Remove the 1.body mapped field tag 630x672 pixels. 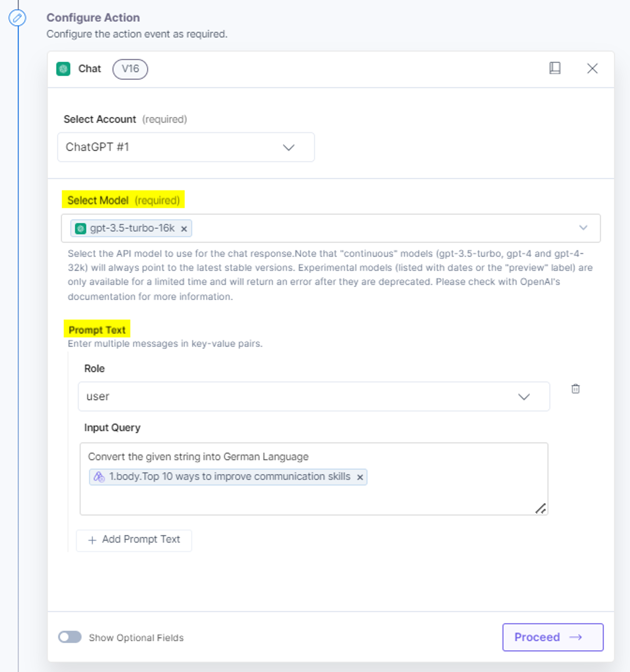(360, 477)
